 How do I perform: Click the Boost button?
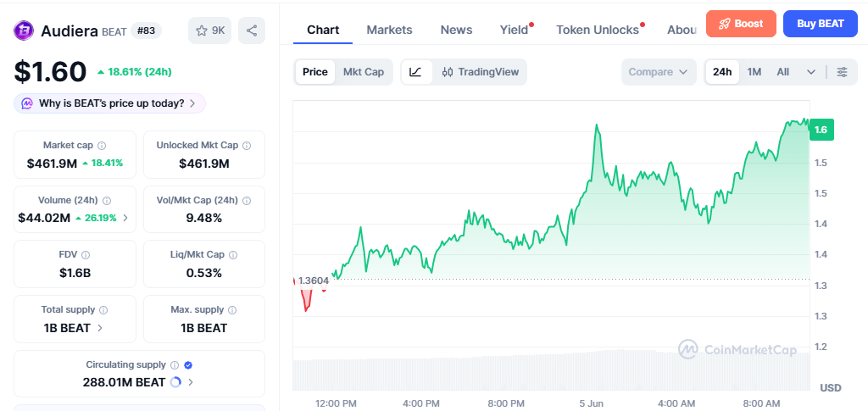coord(741,24)
